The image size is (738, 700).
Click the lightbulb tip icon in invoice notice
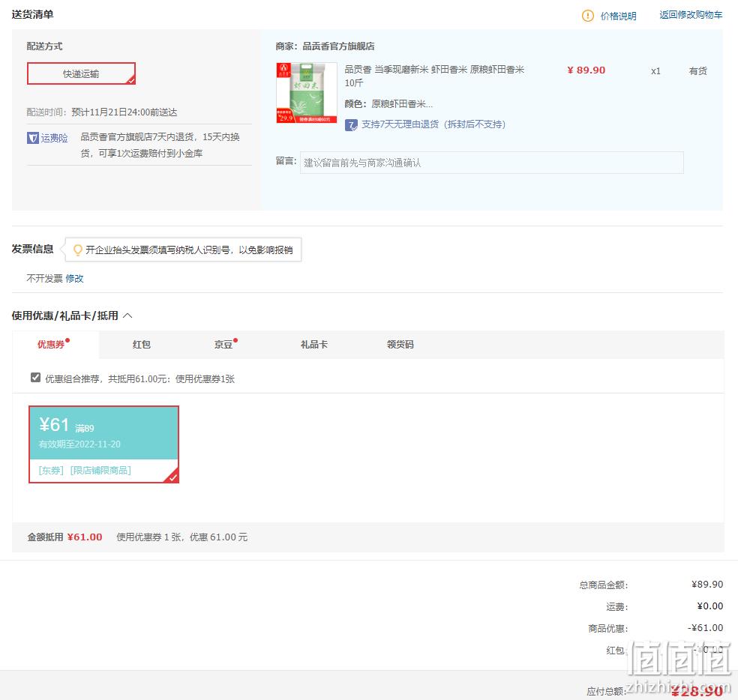tap(78, 250)
